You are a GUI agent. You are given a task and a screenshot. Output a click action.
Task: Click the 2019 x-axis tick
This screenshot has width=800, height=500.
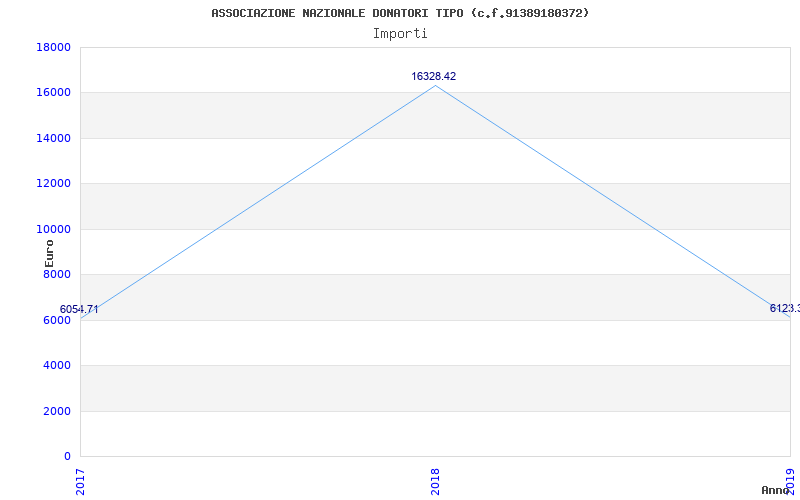pos(790,482)
